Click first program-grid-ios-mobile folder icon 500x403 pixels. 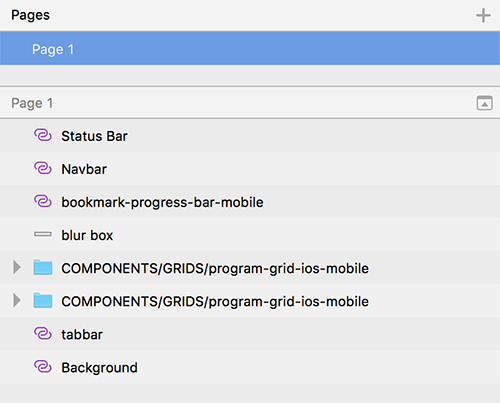coord(43,267)
